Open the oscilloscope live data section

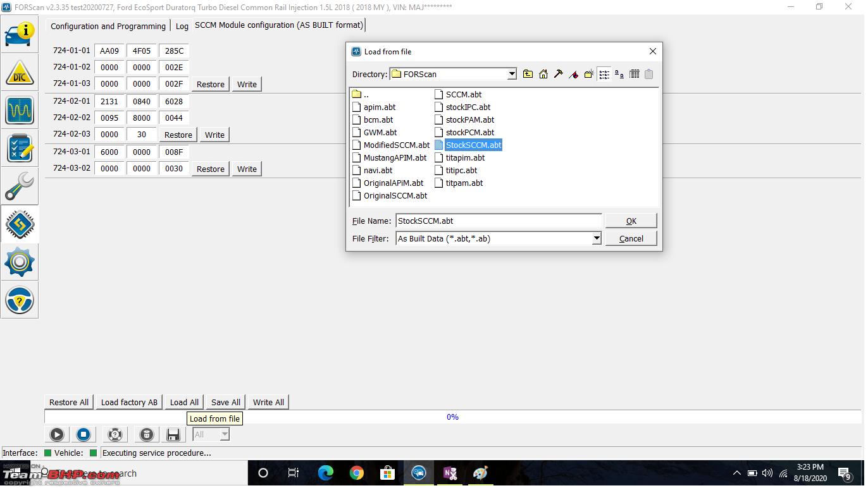(x=20, y=111)
